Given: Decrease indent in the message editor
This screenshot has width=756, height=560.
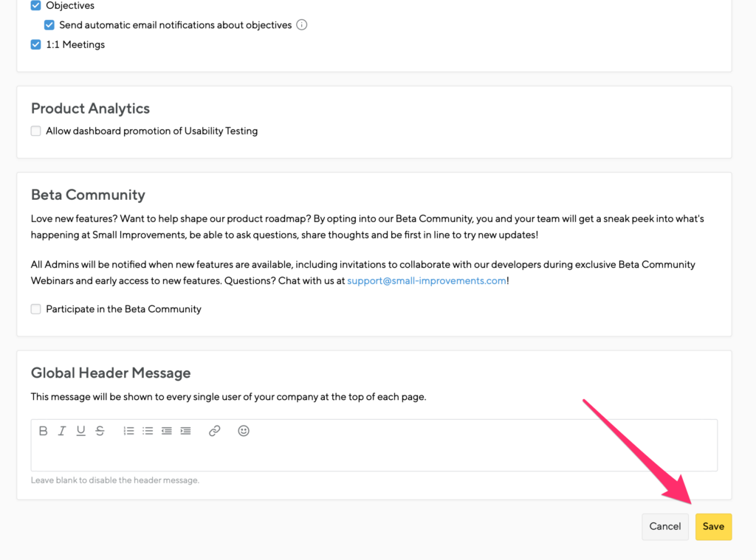Looking at the screenshot, I should pyautogui.click(x=167, y=431).
